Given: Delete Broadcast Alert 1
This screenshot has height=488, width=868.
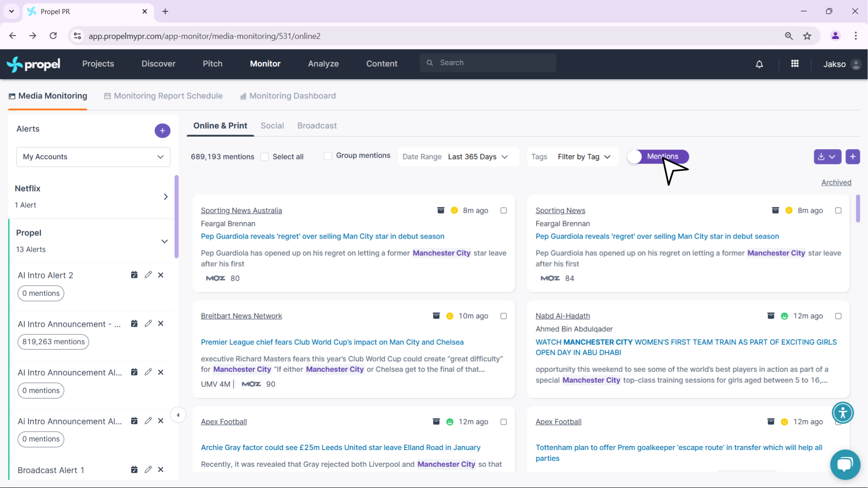Looking at the screenshot, I should pos(160,469).
